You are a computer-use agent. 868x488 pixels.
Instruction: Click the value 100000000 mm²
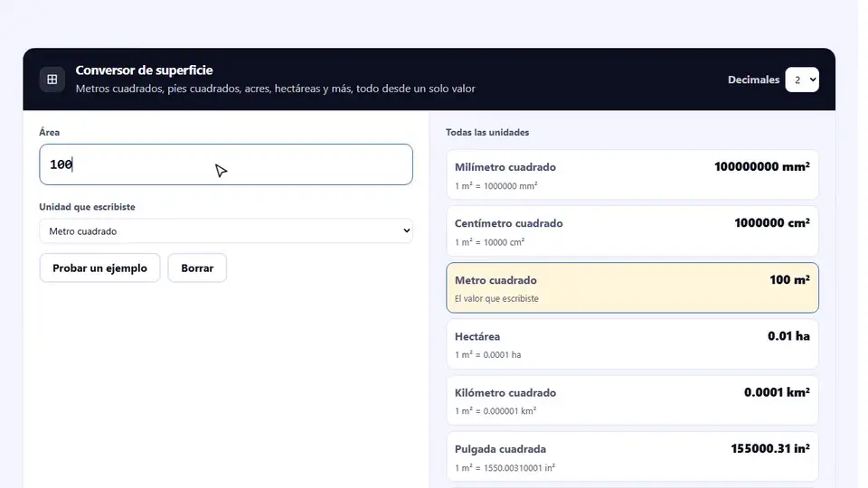point(761,166)
